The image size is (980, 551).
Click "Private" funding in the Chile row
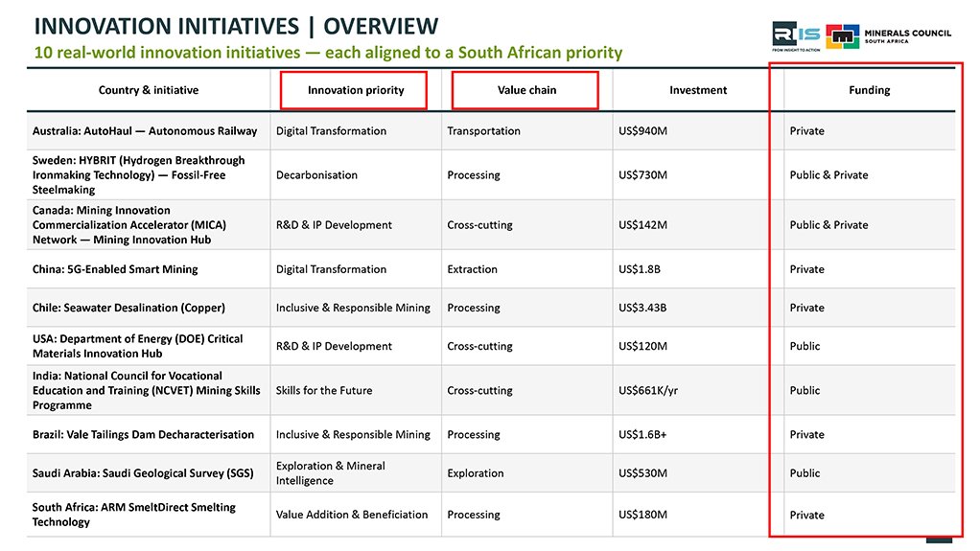(806, 308)
